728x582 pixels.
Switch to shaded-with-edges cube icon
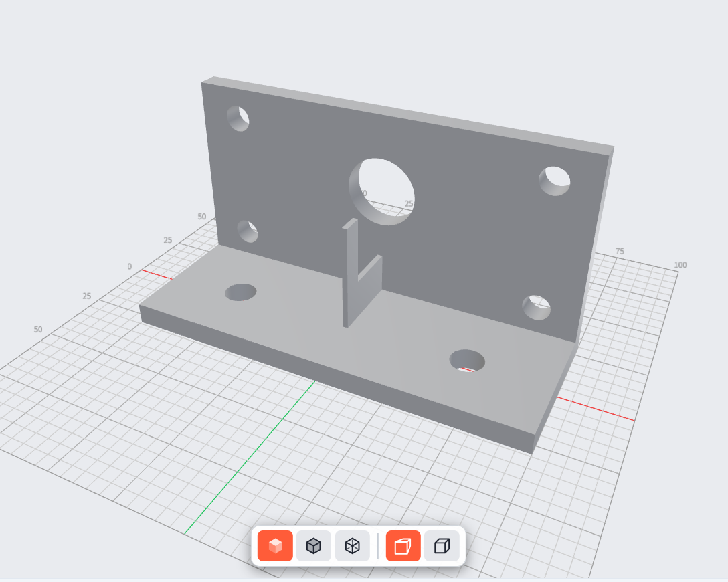pos(314,546)
